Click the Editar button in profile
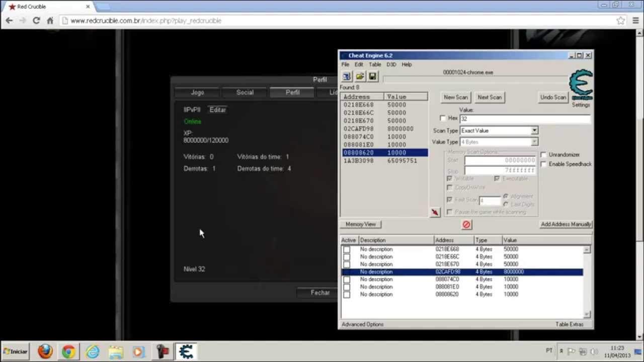The image size is (644, 362). pos(218,110)
